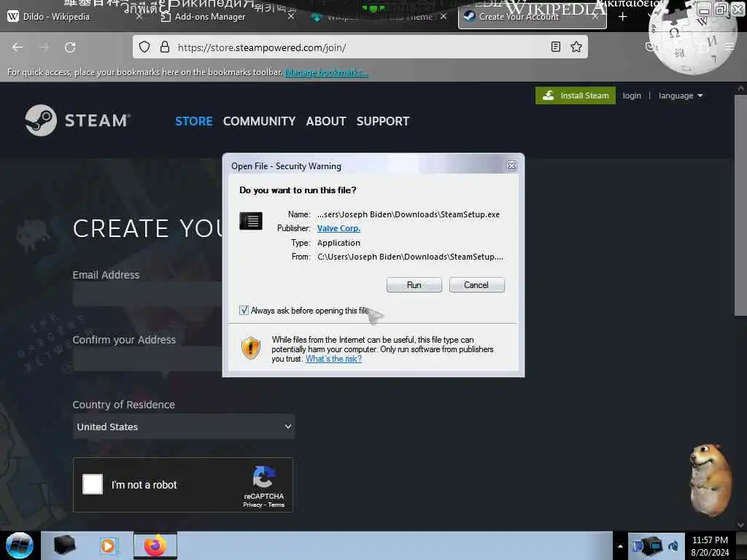Open the media player taskbar icon

(x=108, y=545)
